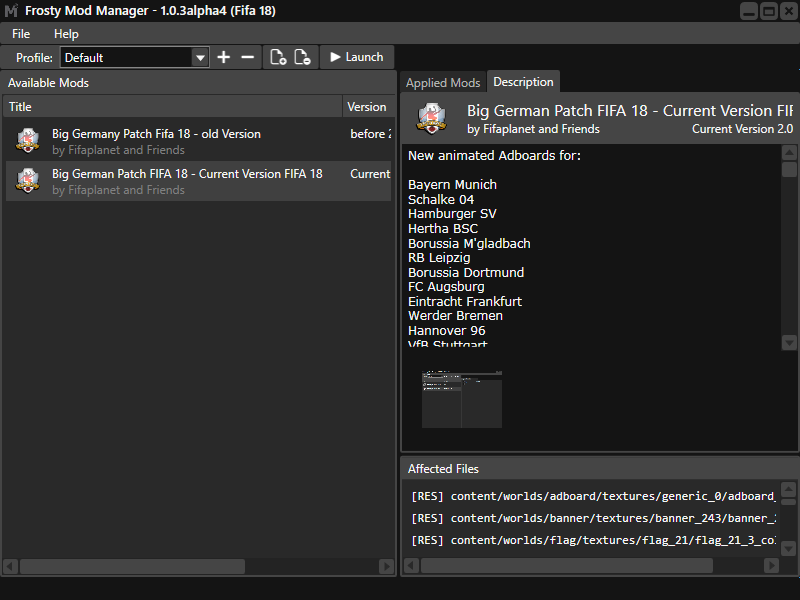This screenshot has width=800, height=600.
Task: Click 'Bayern Munich' in the description
Action: [452, 185]
